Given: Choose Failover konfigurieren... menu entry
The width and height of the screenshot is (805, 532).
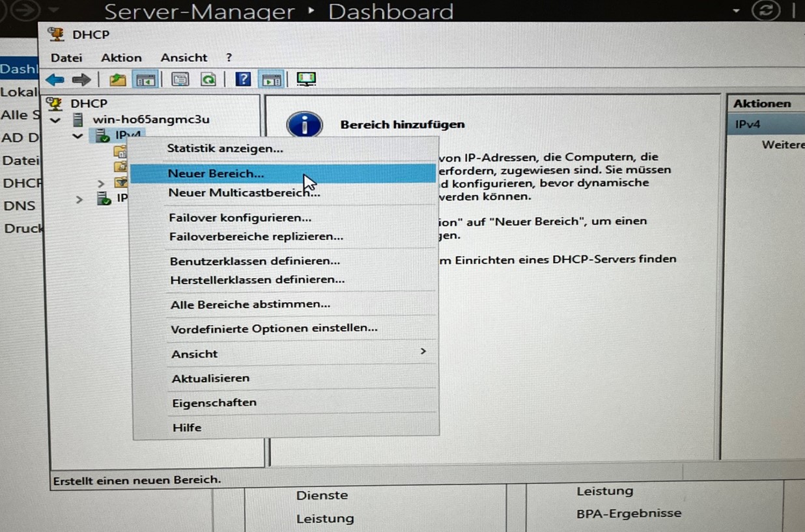Looking at the screenshot, I should (x=240, y=217).
